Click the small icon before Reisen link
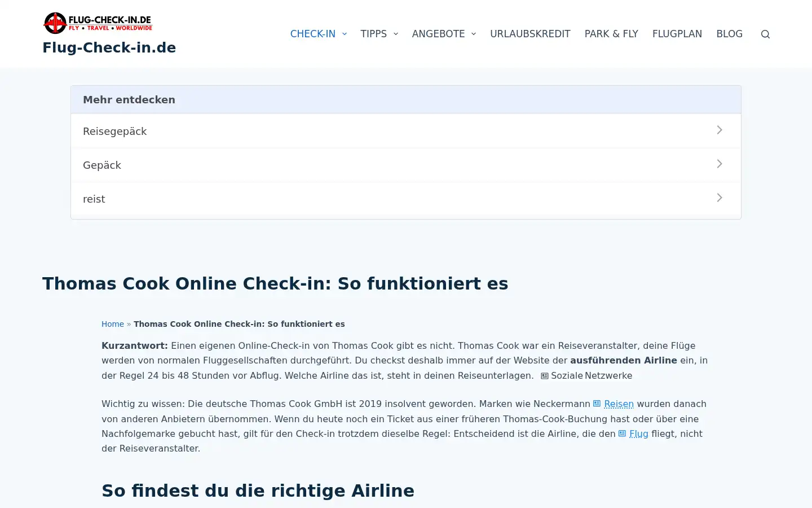Viewport: 812px width, 508px height. point(597,404)
